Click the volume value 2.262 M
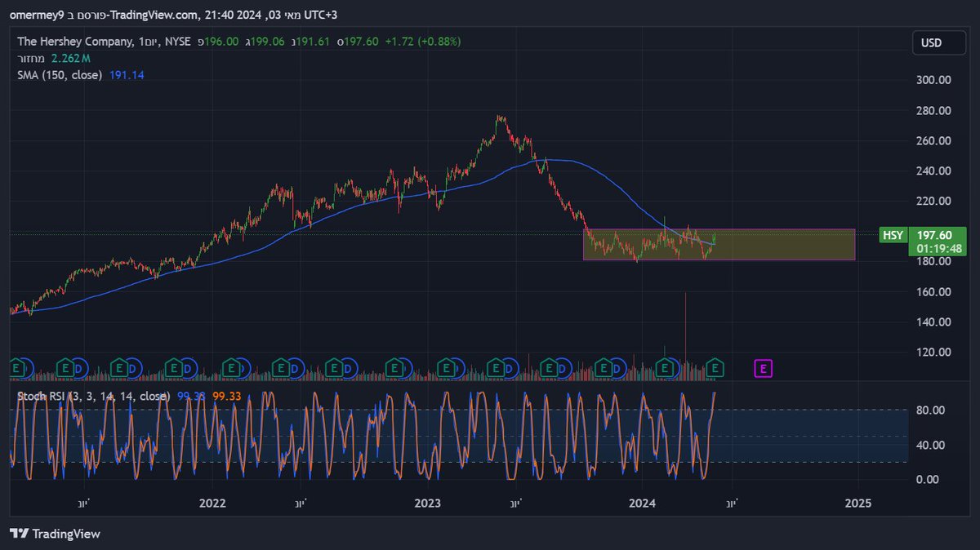Screen dimensions: 980x550 click(x=70, y=58)
